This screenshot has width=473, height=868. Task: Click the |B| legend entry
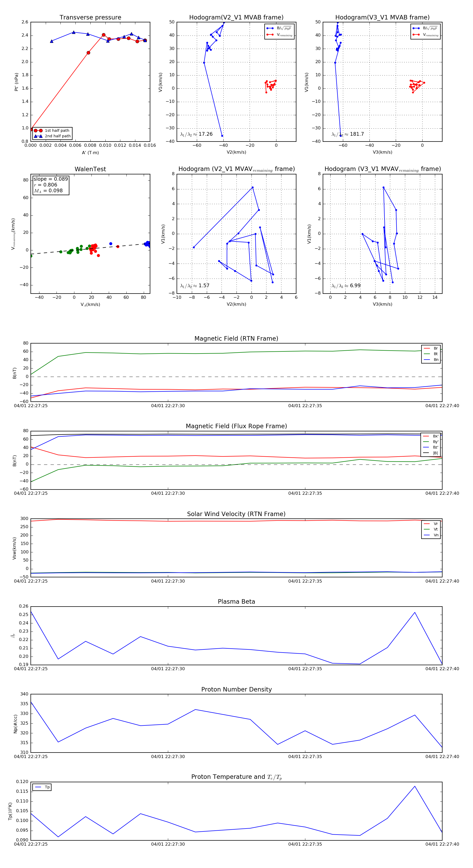click(431, 453)
